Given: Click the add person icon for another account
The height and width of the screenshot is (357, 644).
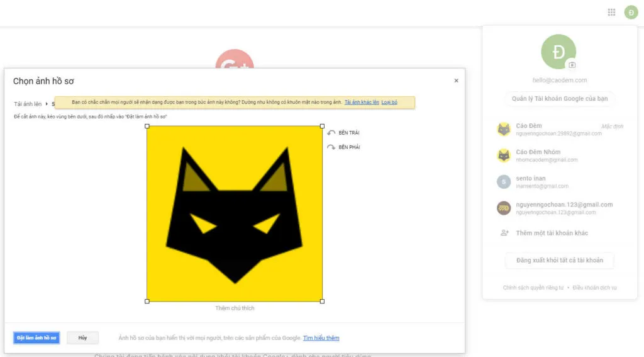Looking at the screenshot, I should (504, 233).
